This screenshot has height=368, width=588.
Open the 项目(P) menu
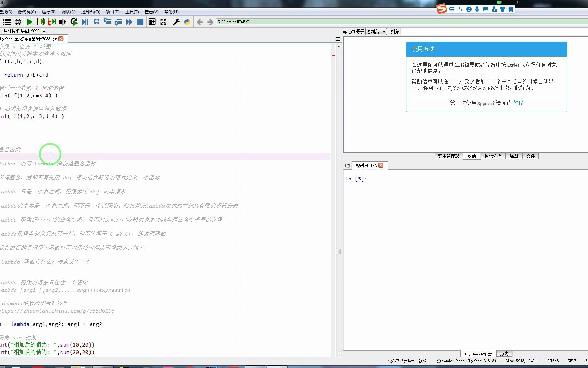[113, 12]
